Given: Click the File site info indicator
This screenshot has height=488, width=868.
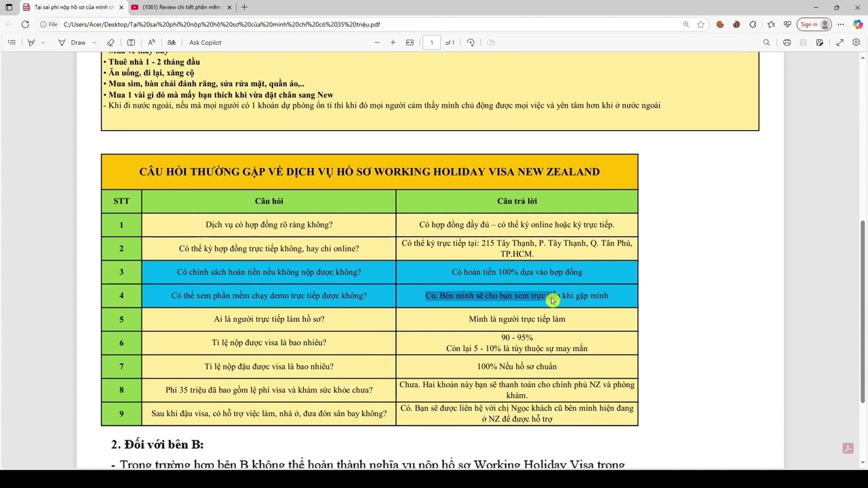Looking at the screenshot, I should 49,24.
